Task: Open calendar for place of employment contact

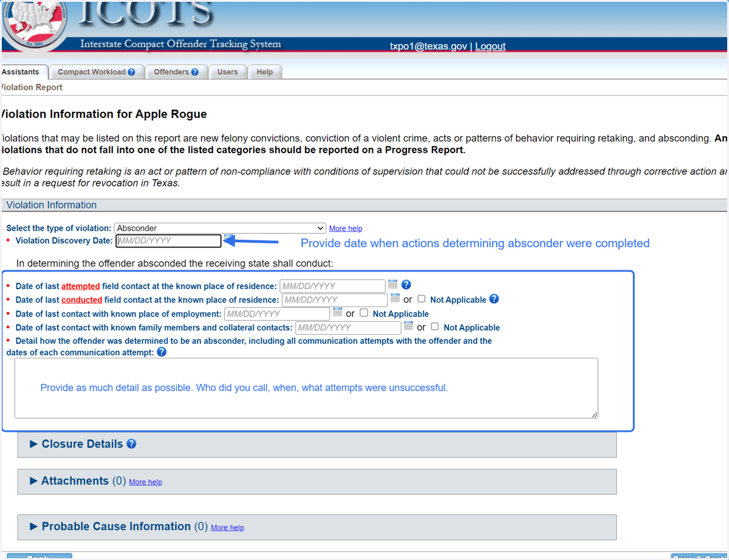Action: point(338,312)
